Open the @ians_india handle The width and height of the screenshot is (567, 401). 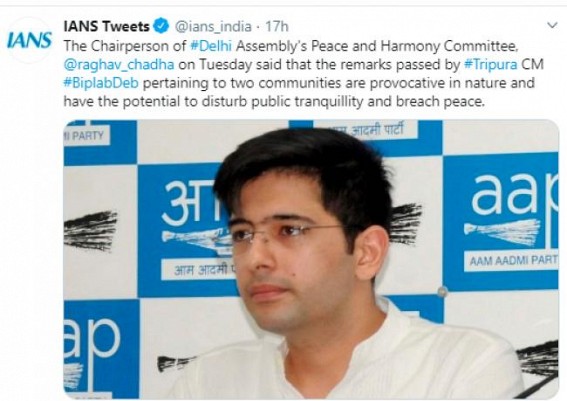click(213, 26)
